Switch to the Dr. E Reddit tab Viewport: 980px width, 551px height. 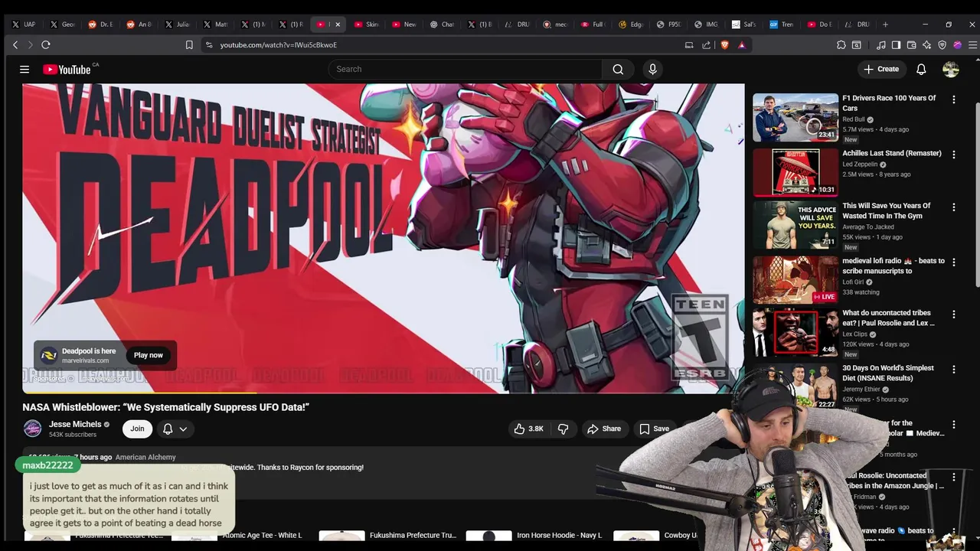(101, 24)
